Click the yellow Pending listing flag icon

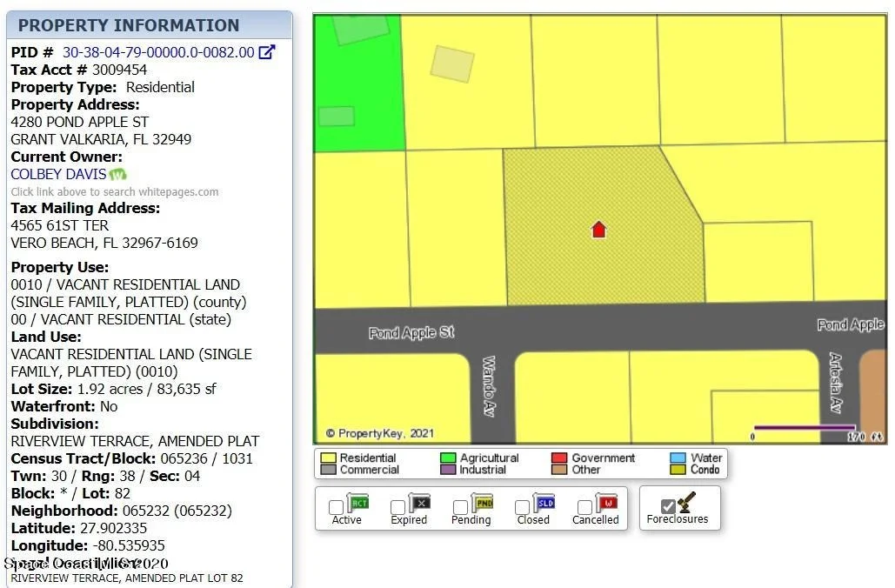coord(483,503)
